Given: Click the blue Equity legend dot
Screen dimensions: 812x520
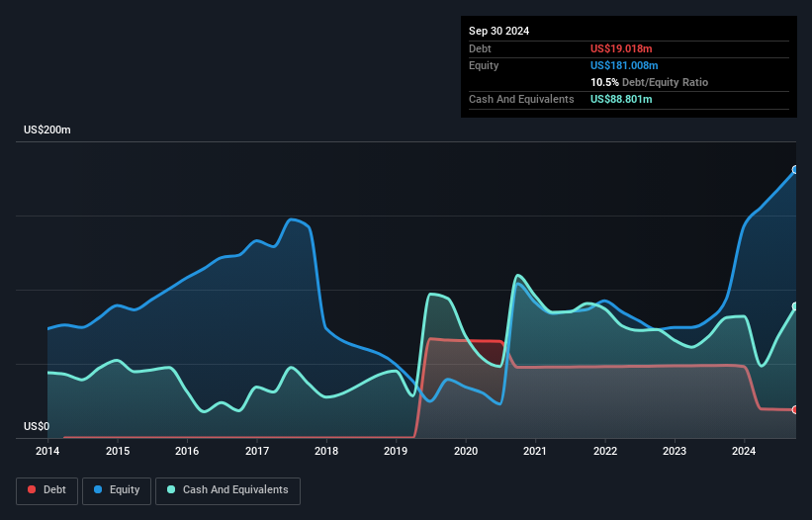Looking at the screenshot, I should [x=98, y=489].
